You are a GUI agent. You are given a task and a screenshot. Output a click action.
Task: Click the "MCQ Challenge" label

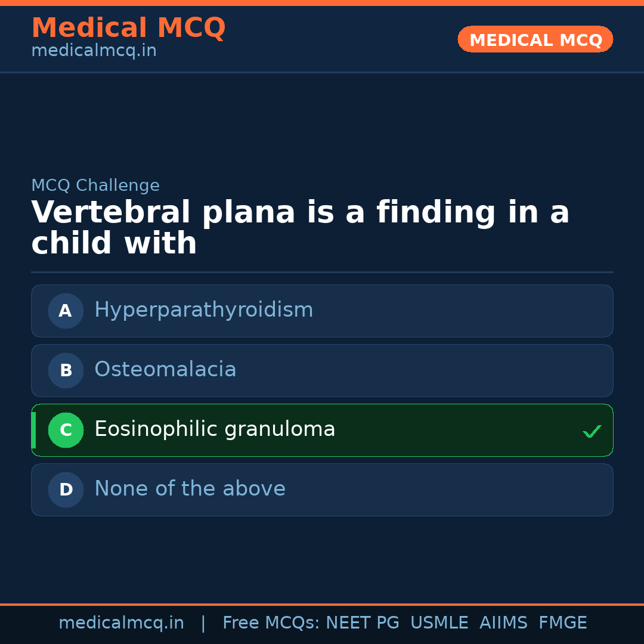(x=95, y=185)
